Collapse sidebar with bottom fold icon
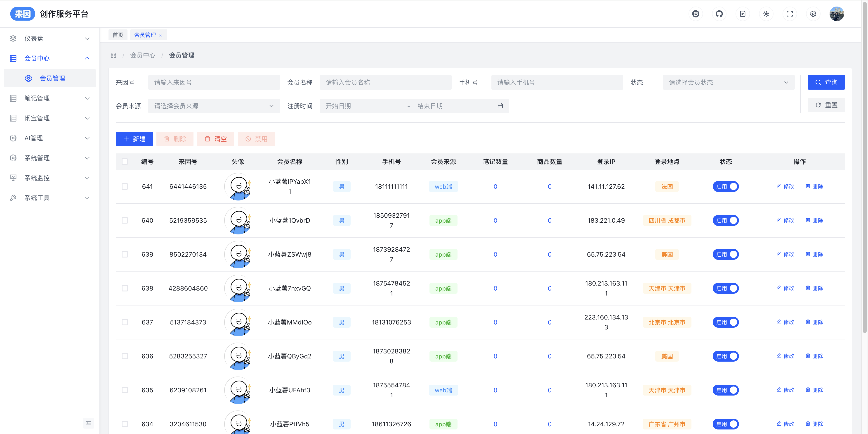This screenshot has width=868, height=434. (88, 423)
